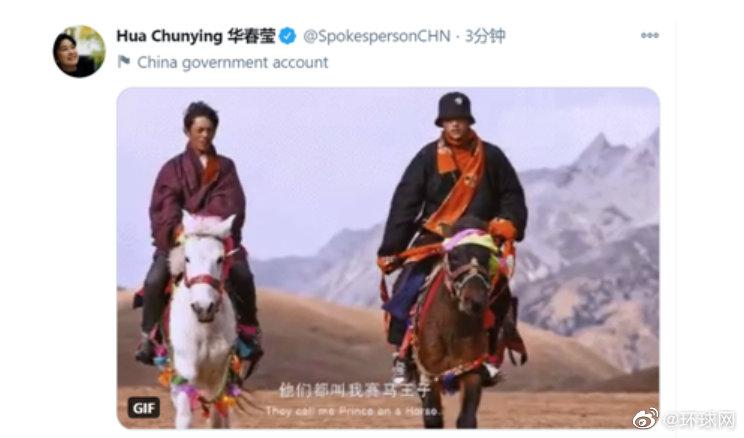Click the English 'Prince on a Horse' subtitle
This screenshot has width=744, height=438.
[353, 411]
